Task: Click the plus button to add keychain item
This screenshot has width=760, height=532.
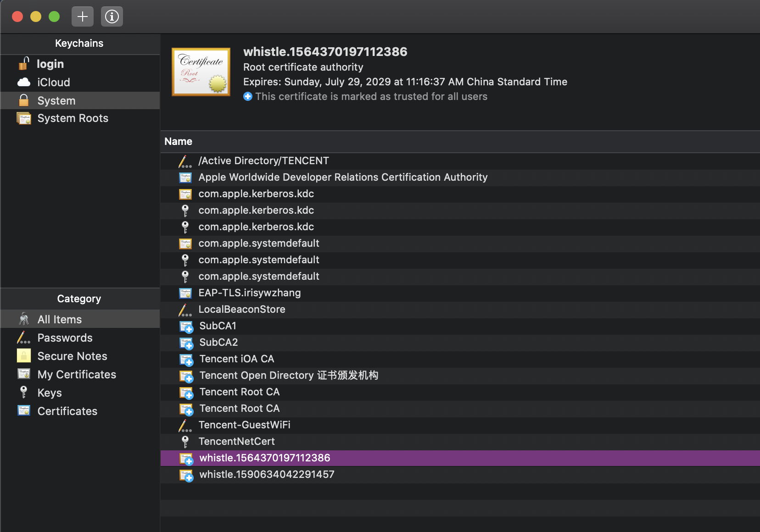Action: 83,17
